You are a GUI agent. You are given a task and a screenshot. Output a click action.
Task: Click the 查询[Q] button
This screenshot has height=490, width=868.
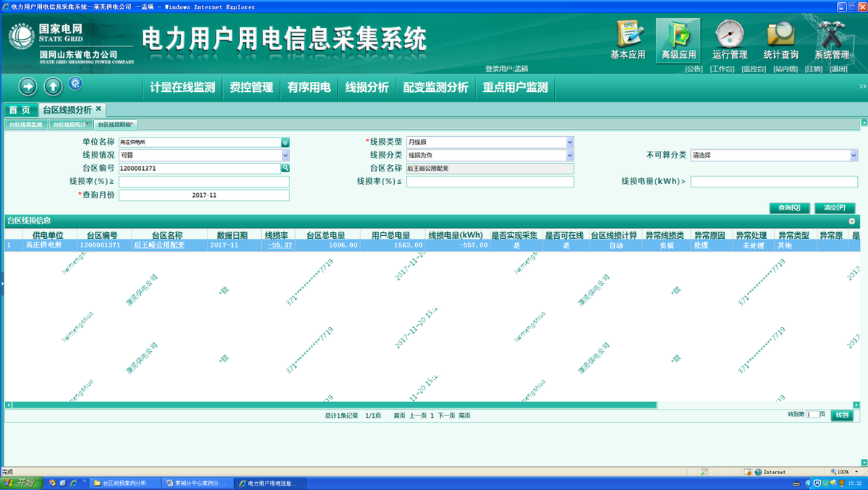[x=789, y=208]
